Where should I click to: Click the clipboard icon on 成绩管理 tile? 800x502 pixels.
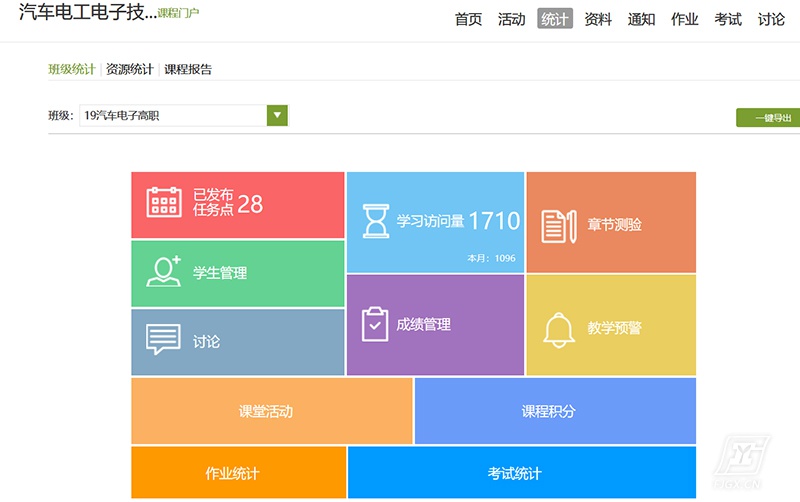click(x=374, y=324)
